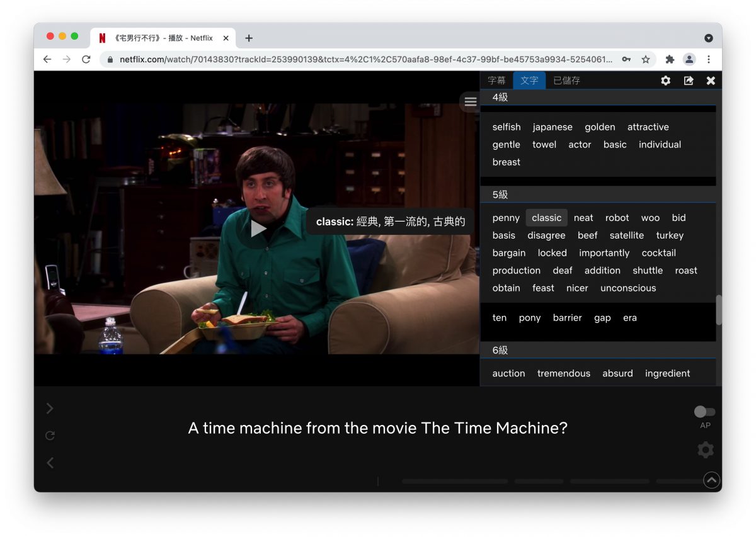The image size is (756, 537).
Task: Click the word "golden"
Action: (600, 127)
